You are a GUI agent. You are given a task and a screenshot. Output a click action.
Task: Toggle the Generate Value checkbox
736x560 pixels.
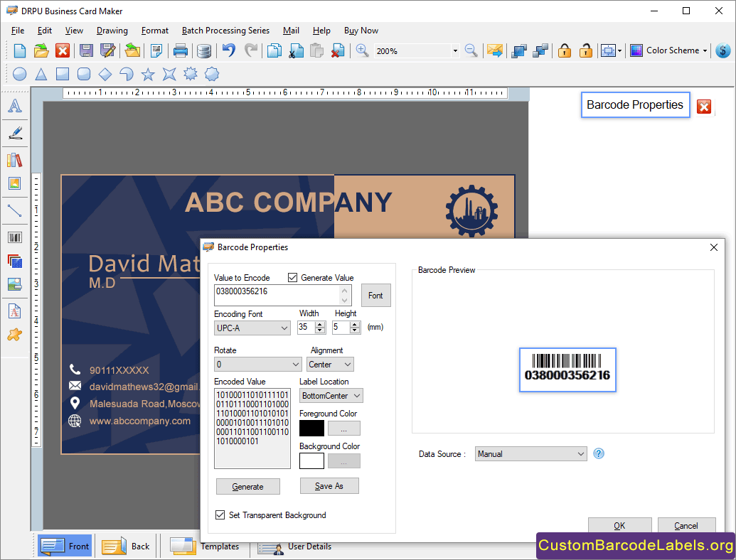pos(292,278)
